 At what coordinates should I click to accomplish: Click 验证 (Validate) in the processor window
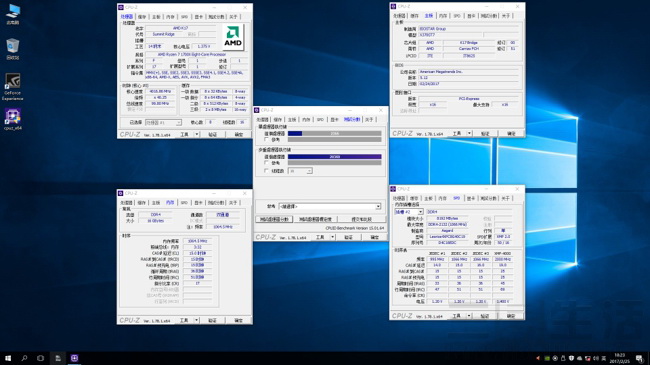(x=213, y=134)
